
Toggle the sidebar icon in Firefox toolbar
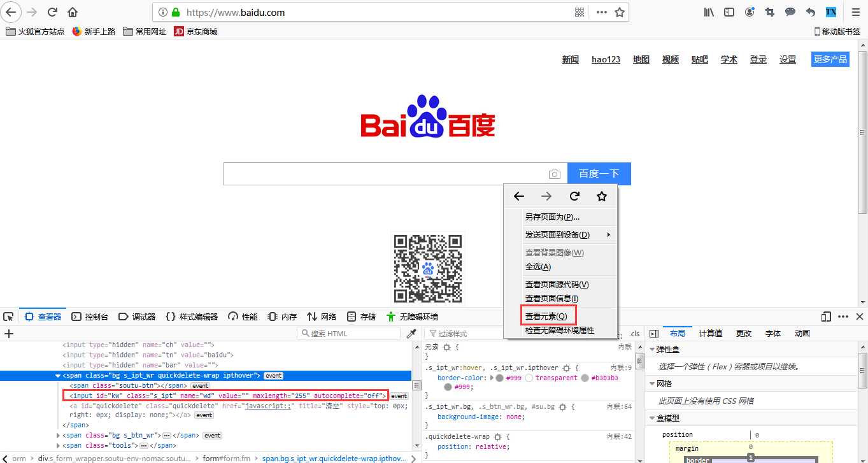(x=729, y=12)
